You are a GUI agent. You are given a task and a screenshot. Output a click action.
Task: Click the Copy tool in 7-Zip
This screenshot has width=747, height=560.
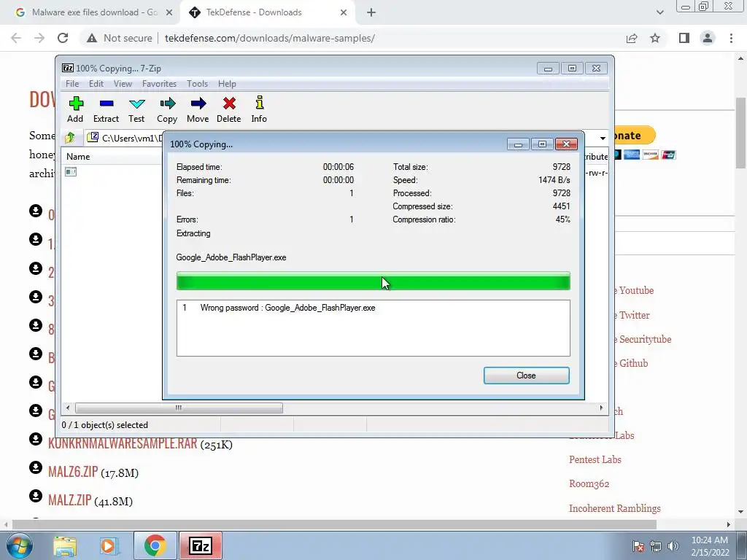(x=167, y=109)
